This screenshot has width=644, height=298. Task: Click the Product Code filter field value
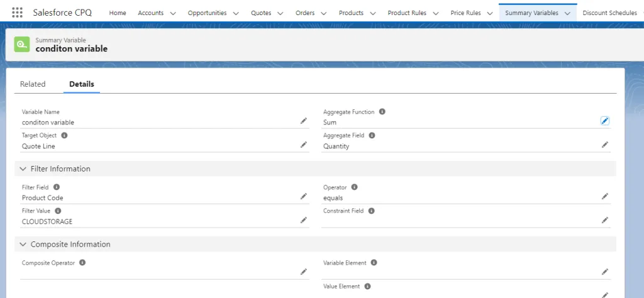[42, 198]
